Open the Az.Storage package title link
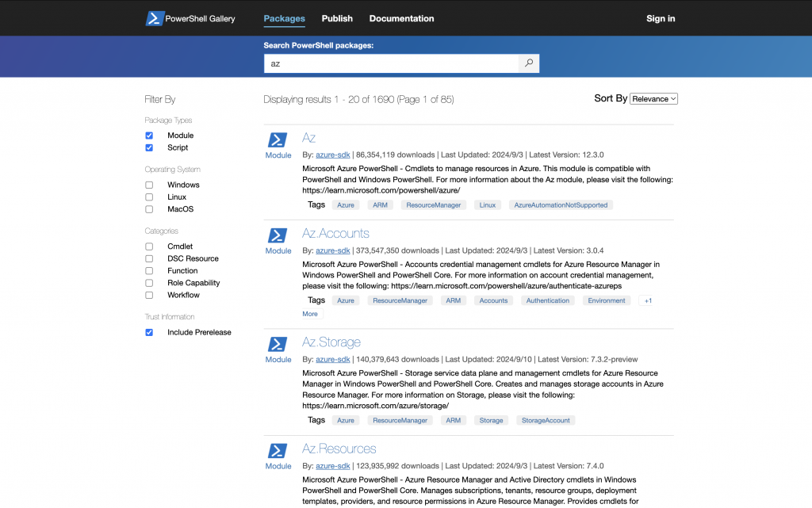 click(x=331, y=342)
